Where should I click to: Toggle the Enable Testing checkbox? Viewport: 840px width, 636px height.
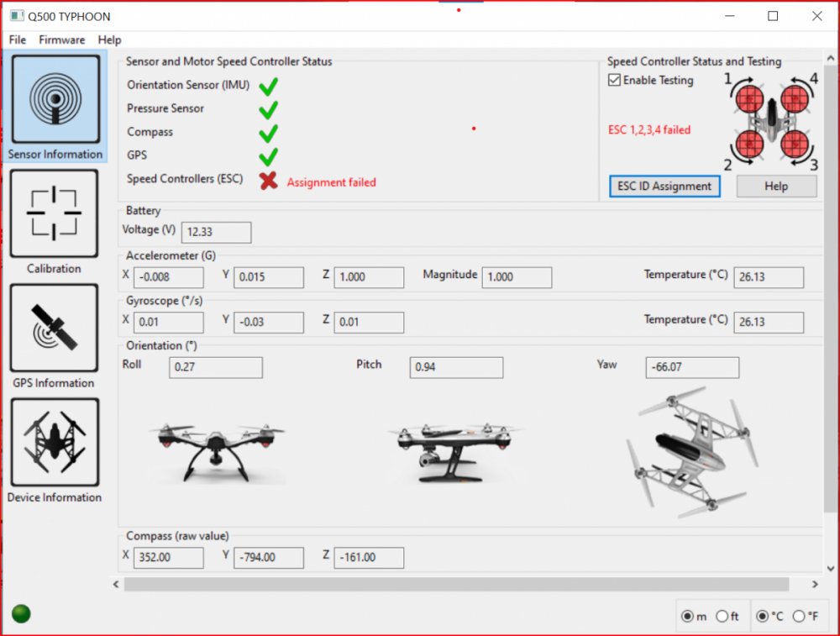[615, 80]
